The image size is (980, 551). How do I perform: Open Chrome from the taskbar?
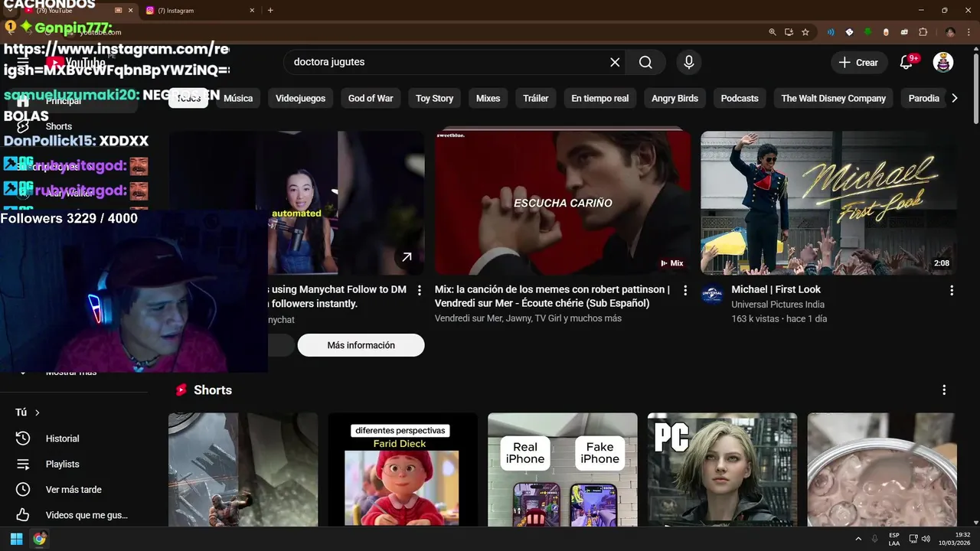(39, 539)
